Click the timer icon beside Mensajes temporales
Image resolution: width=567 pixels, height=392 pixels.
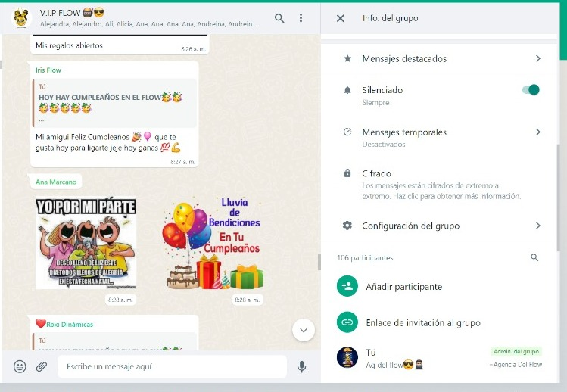tap(347, 132)
